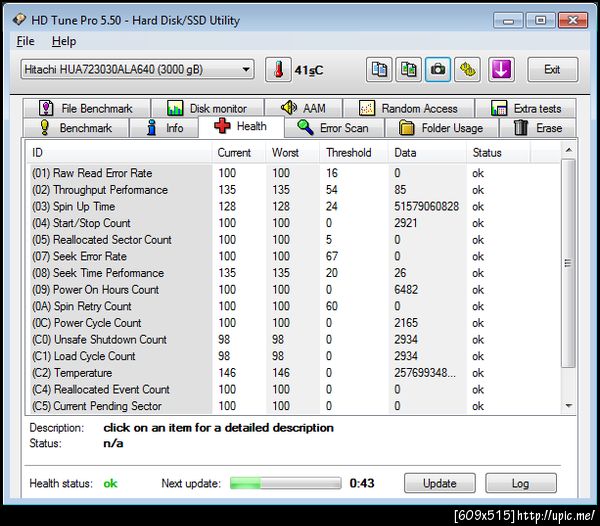Open the Help menu
600x526 pixels.
click(64, 41)
